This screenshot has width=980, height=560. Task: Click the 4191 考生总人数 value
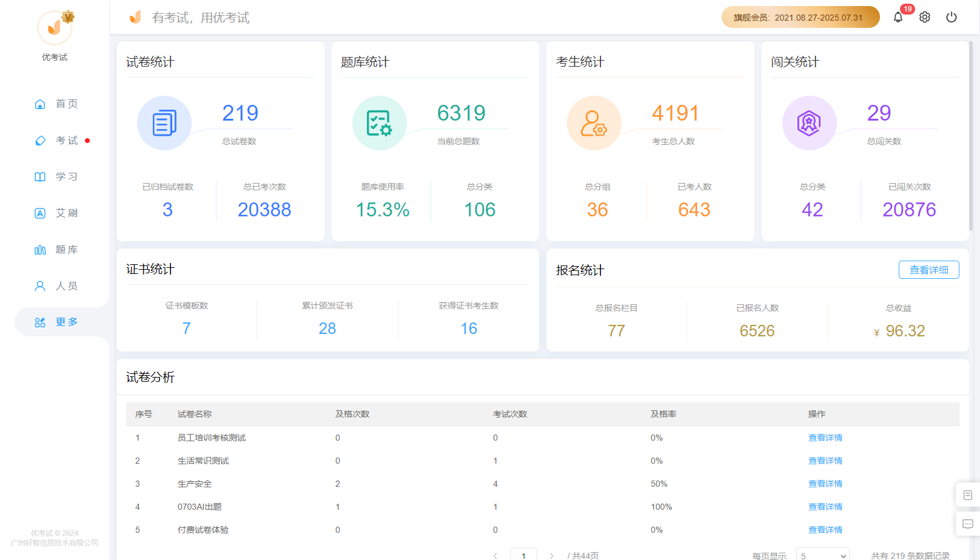(x=676, y=113)
